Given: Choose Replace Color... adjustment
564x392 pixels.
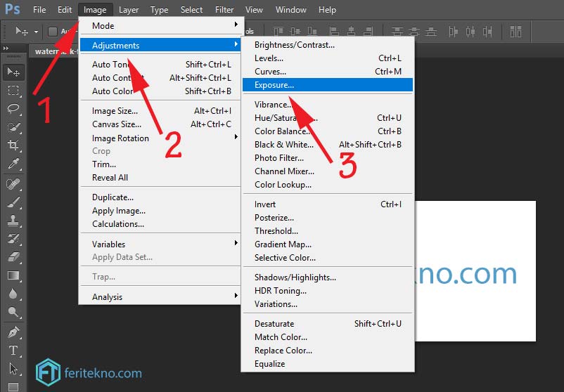Looking at the screenshot, I should coord(328,350).
